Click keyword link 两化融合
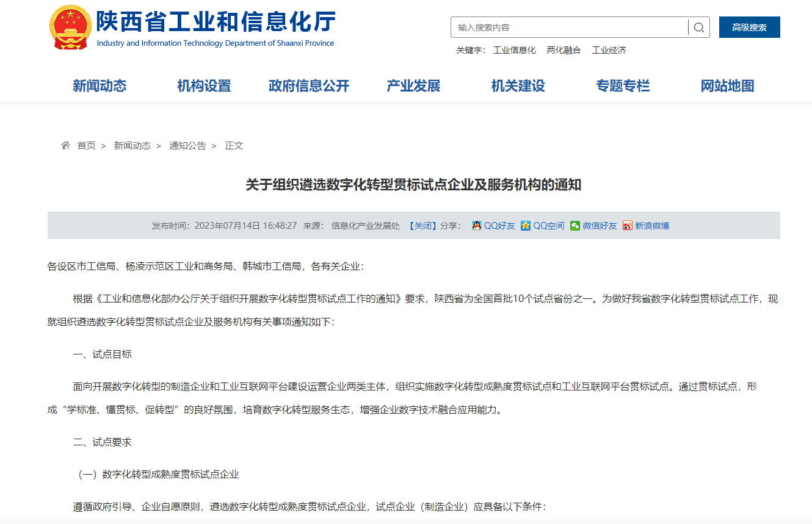812x524 pixels. pyautogui.click(x=564, y=50)
